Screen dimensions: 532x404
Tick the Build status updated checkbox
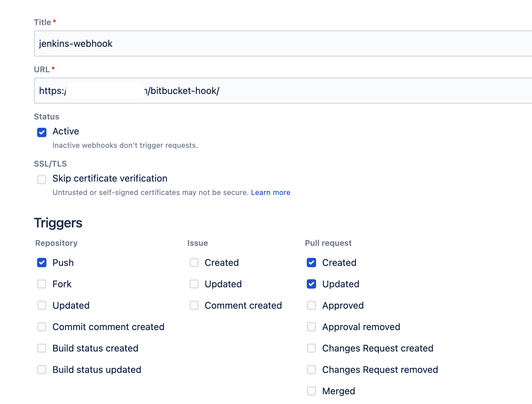tap(42, 370)
